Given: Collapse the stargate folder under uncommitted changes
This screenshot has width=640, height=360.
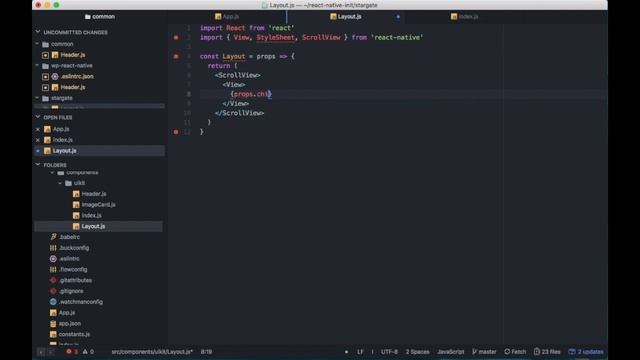Looking at the screenshot, I should (38, 98).
